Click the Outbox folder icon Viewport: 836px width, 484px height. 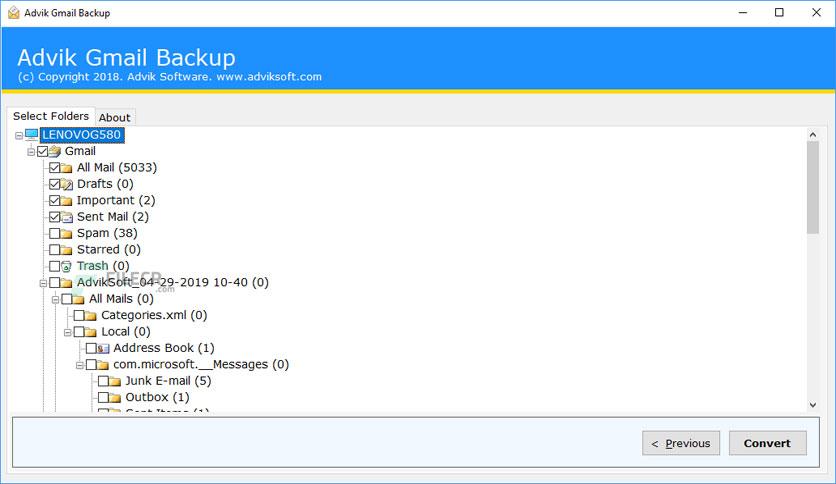(115, 398)
